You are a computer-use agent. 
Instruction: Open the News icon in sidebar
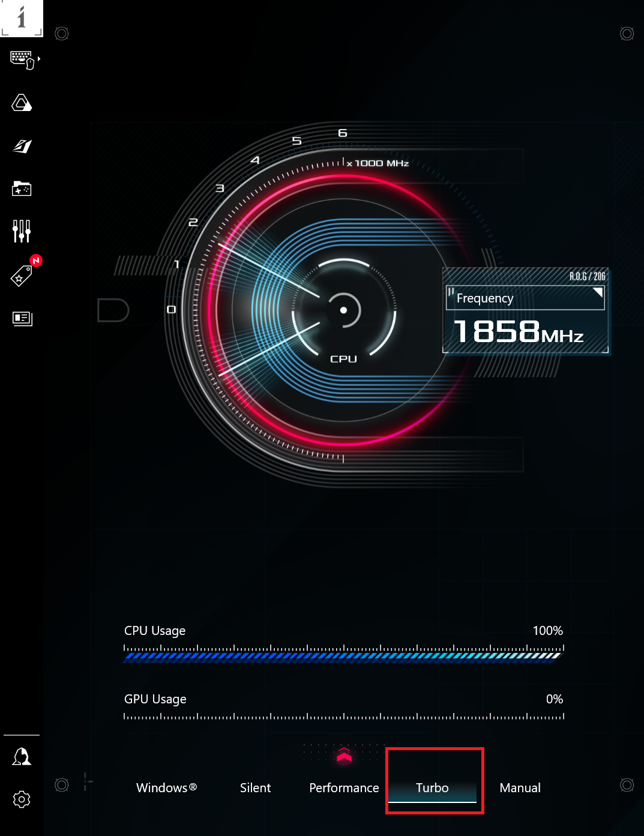tap(22, 318)
